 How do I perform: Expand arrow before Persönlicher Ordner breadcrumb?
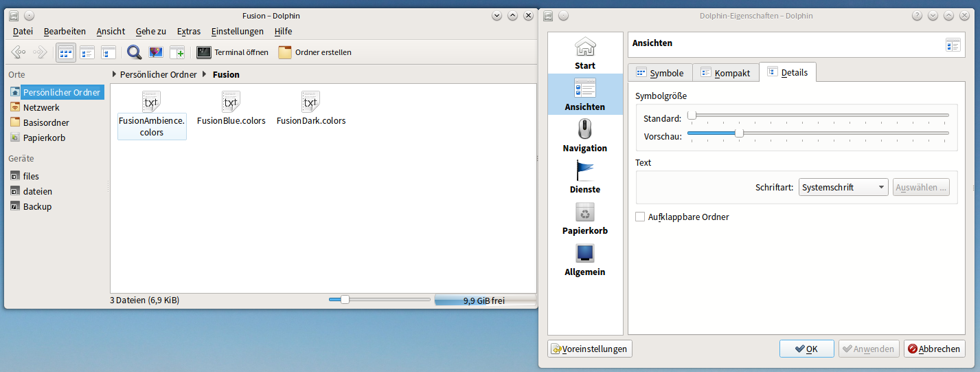[114, 74]
